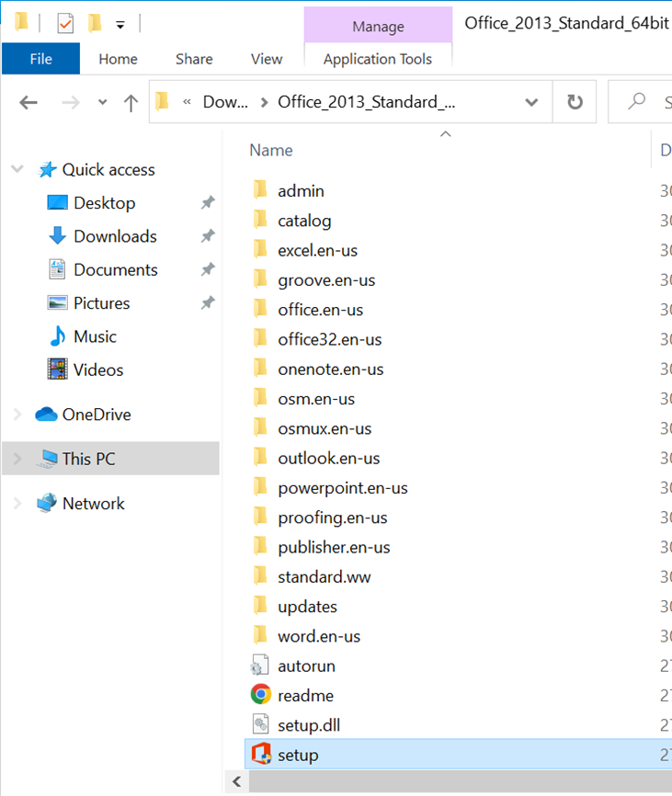
Task: Select the groove.en-us folder
Action: [326, 280]
